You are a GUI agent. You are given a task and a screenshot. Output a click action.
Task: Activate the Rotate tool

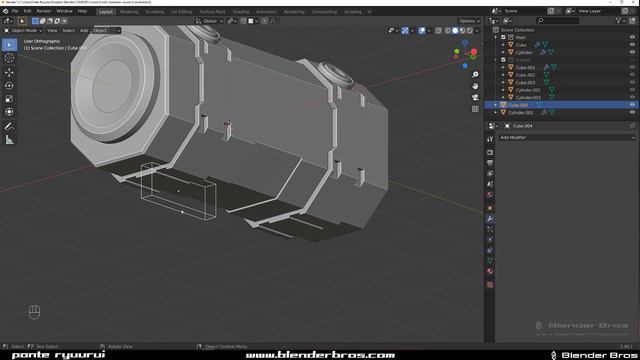pyautogui.click(x=9, y=86)
